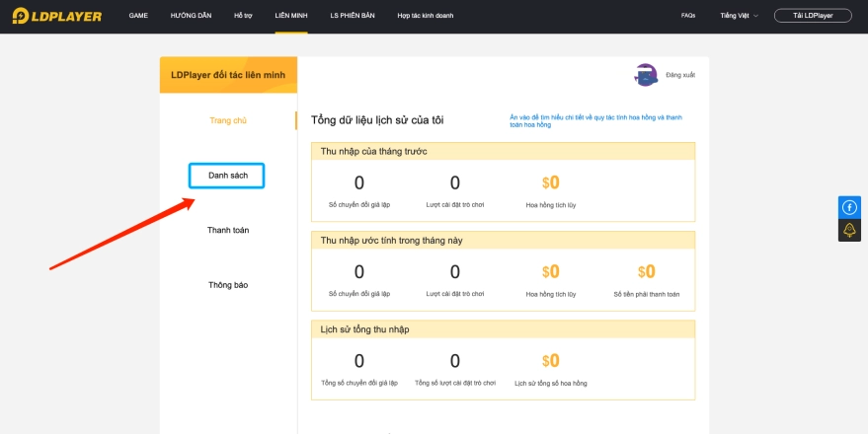868x434 pixels.
Task: Click the Tải LDPlayer button
Action: point(813,16)
